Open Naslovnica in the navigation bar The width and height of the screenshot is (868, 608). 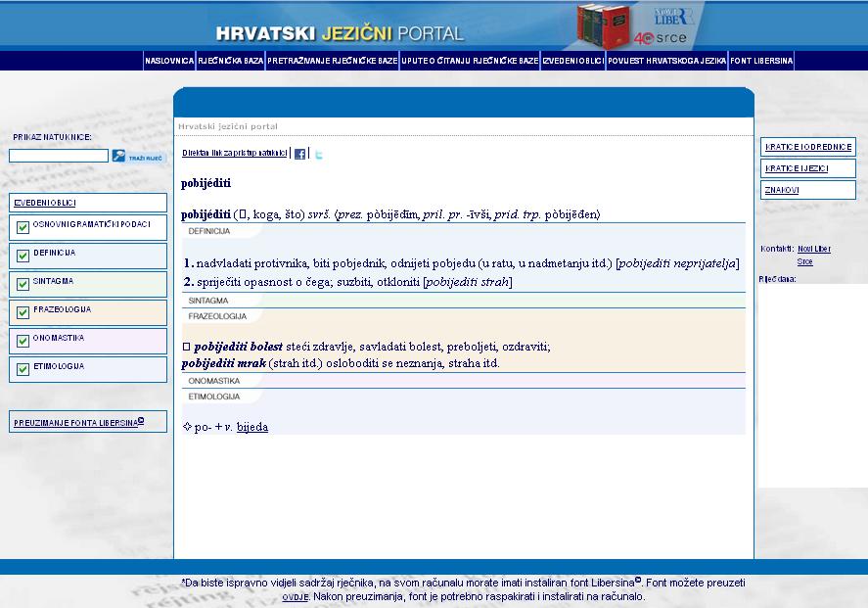[169, 61]
